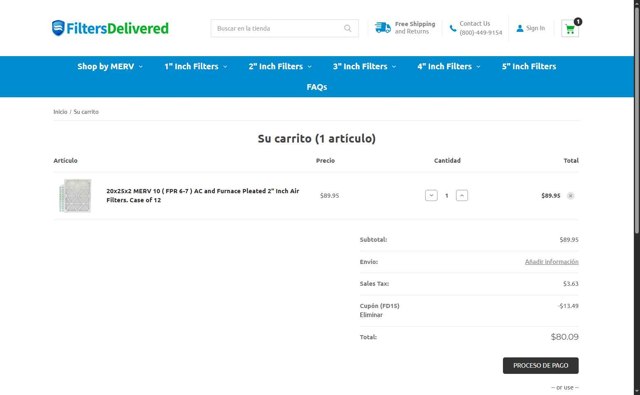Open the air filter product thumbnail
The image size is (640, 395).
click(75, 196)
